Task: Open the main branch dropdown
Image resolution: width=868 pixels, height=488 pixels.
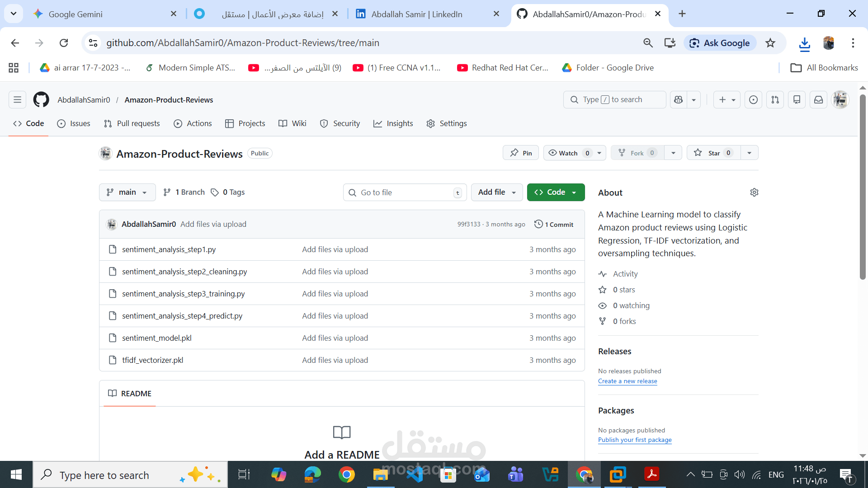Action: click(x=127, y=192)
